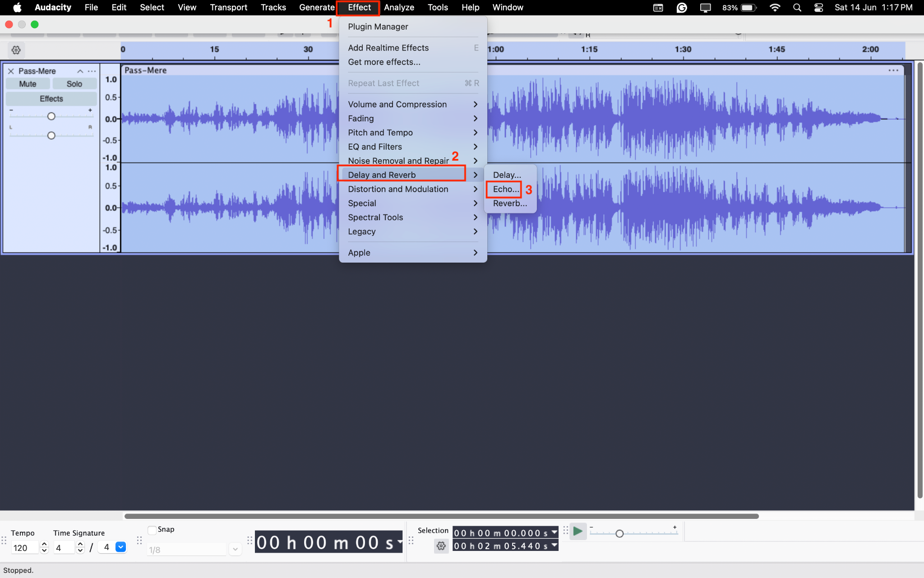Open the selection end format dropdown
This screenshot has height=578, width=924.
[554, 546]
